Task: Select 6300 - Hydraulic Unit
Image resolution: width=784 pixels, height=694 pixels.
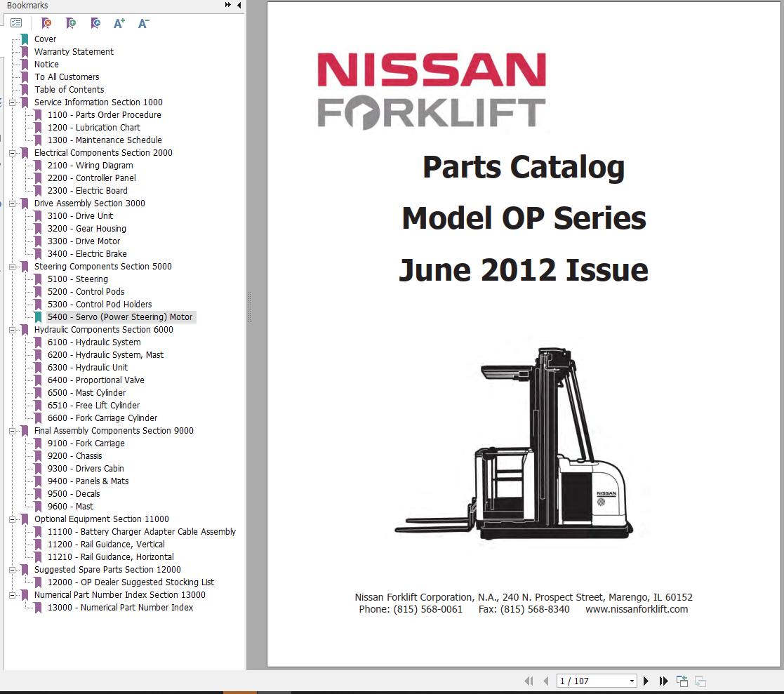Action: [88, 368]
